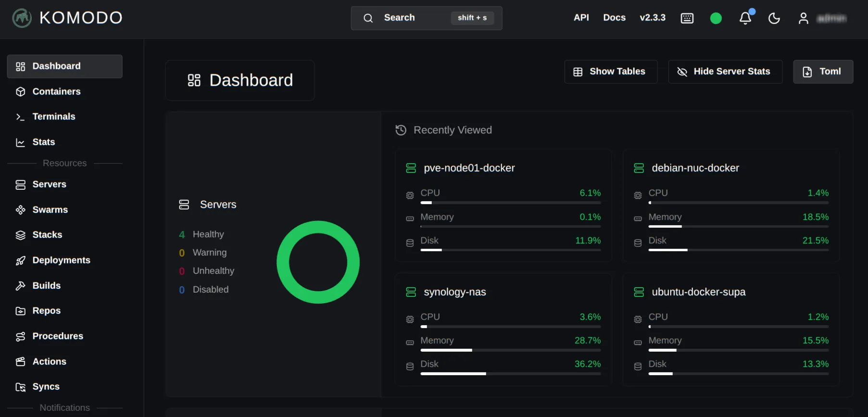Viewport: 868px width, 417px height.
Task: Click the Actions clapperboard icon
Action: pyautogui.click(x=20, y=362)
